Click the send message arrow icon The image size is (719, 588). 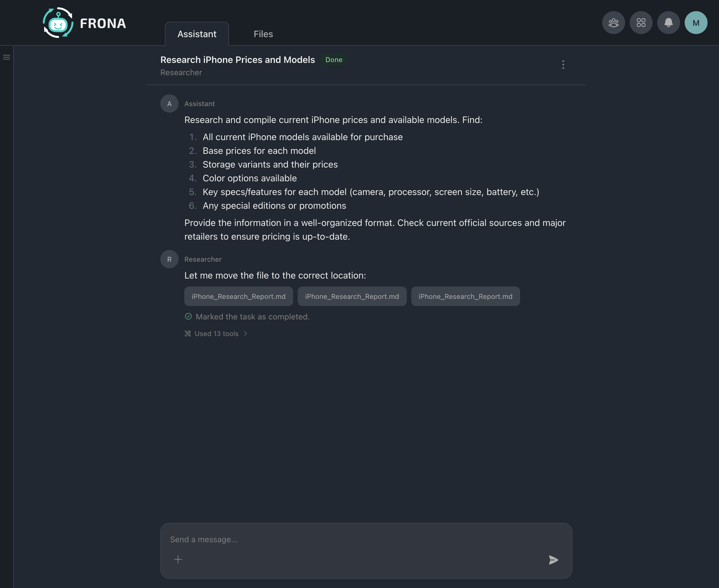(x=553, y=560)
